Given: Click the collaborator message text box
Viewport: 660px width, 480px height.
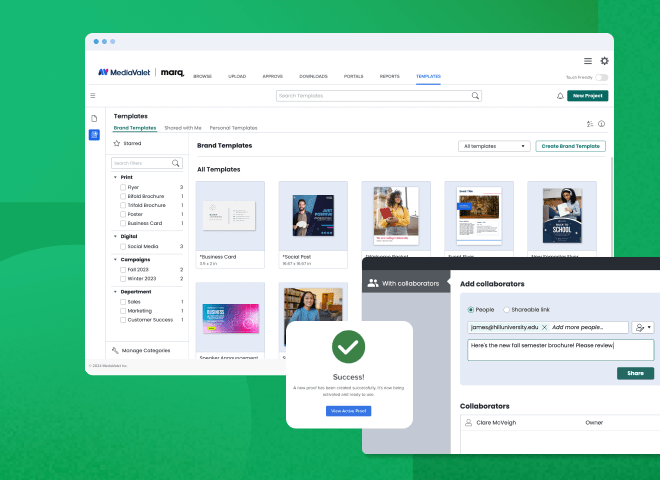Looking at the screenshot, I should tap(560, 349).
